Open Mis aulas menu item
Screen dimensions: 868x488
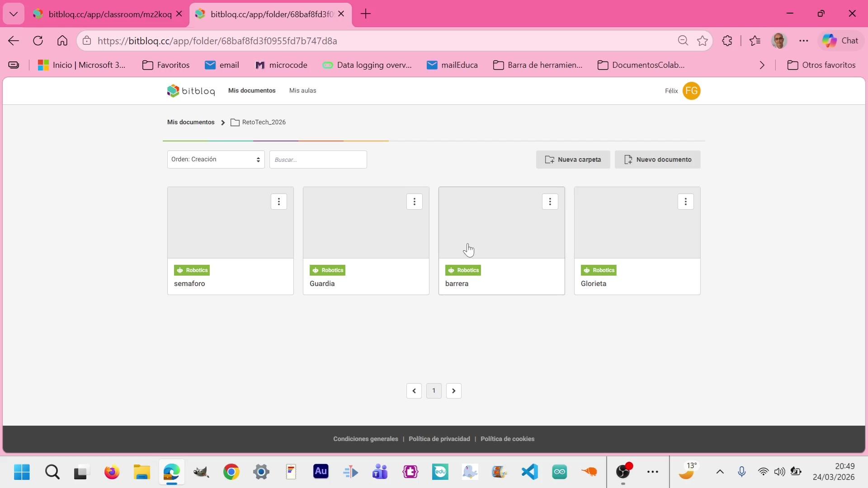[x=302, y=91]
